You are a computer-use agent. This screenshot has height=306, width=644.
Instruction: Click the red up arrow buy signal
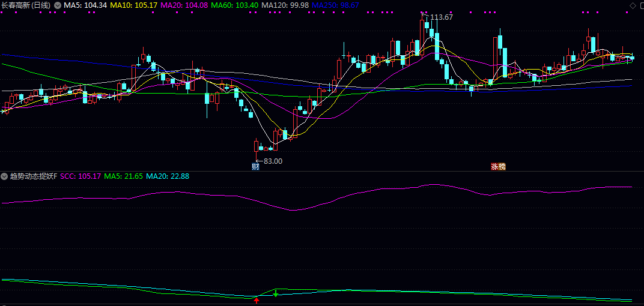pos(257,300)
